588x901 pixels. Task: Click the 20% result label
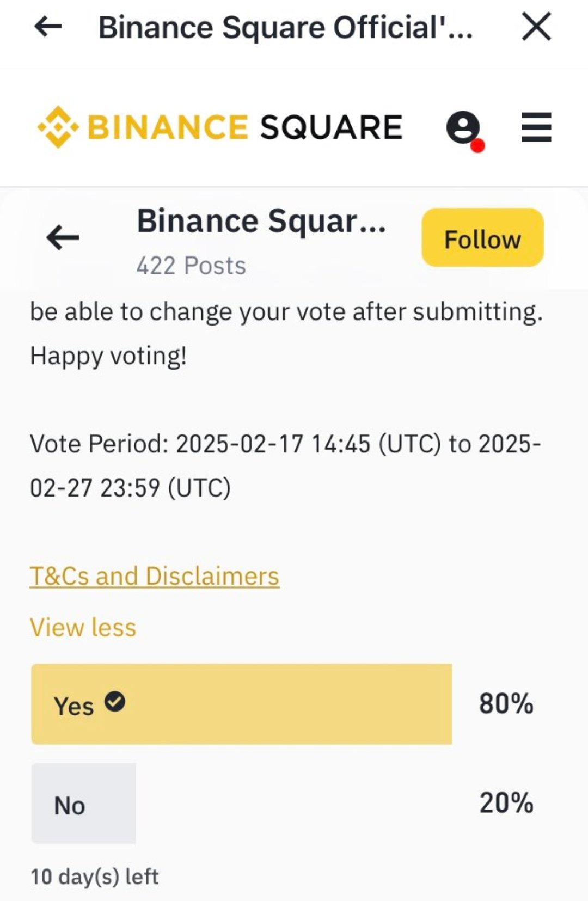click(x=506, y=803)
